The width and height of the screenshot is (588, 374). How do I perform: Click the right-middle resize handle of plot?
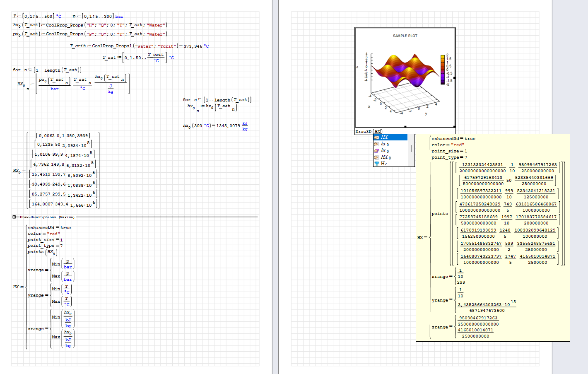click(x=454, y=77)
